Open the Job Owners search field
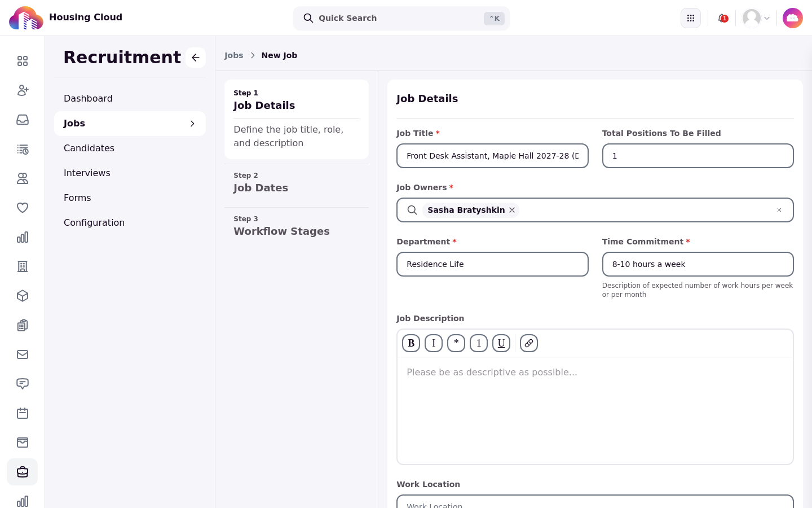The height and width of the screenshot is (508, 812). pyautogui.click(x=595, y=210)
